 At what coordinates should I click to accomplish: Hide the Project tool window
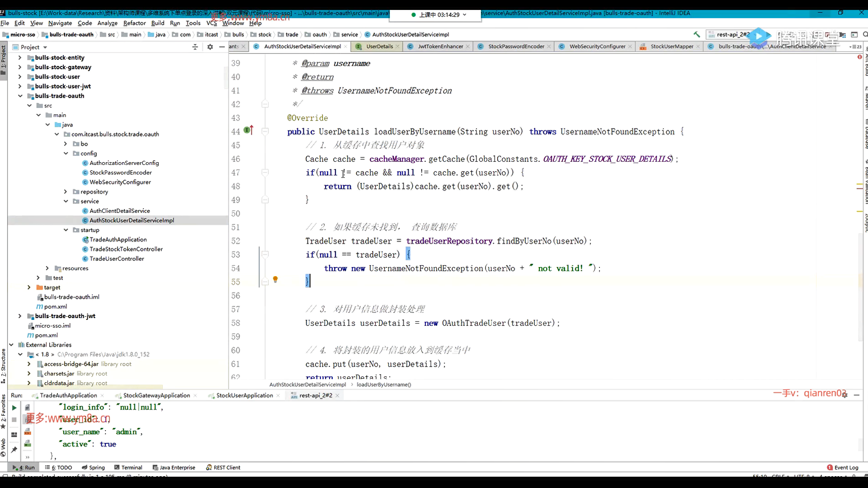pos(222,47)
